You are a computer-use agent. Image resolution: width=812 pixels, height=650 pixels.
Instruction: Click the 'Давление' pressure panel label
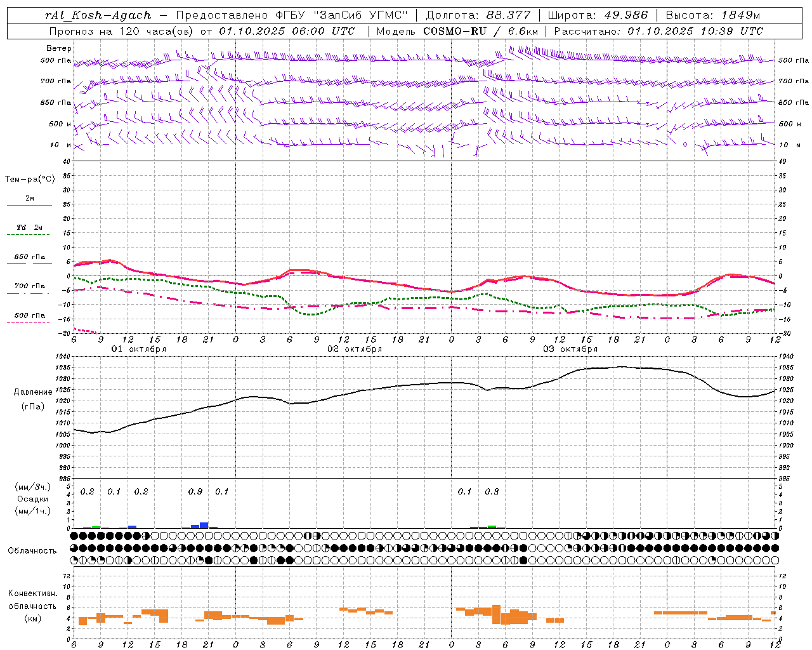(x=33, y=392)
